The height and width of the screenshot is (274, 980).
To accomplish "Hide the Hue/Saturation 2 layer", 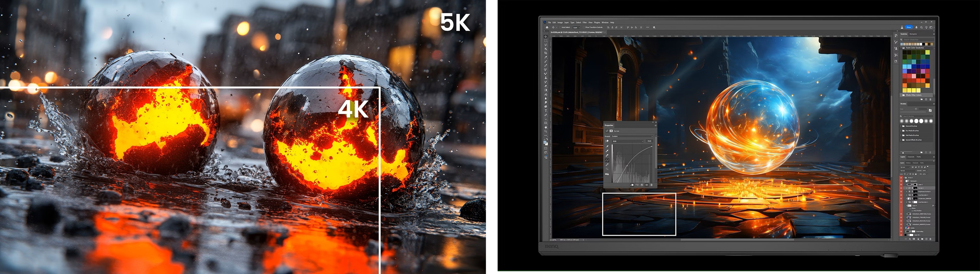I will point(901,195).
